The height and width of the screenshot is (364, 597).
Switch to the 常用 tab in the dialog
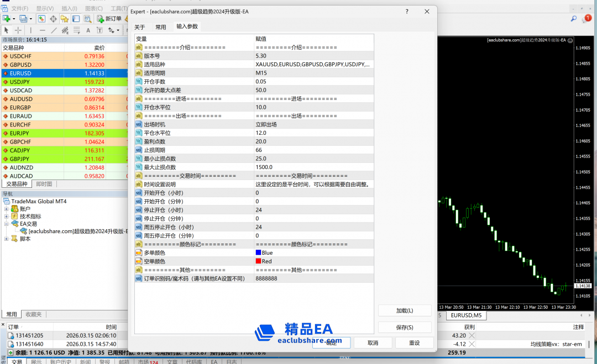coord(160,27)
